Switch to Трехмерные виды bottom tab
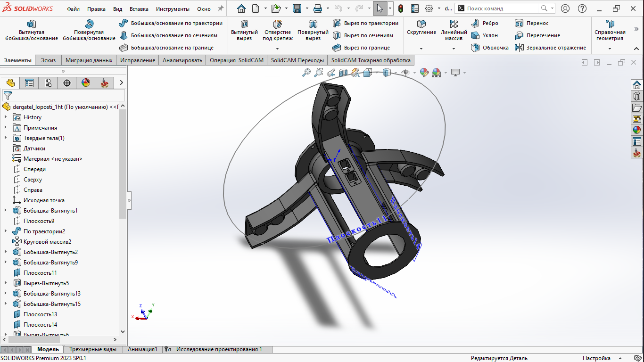Screen dimensions: 644x362 tap(93, 349)
